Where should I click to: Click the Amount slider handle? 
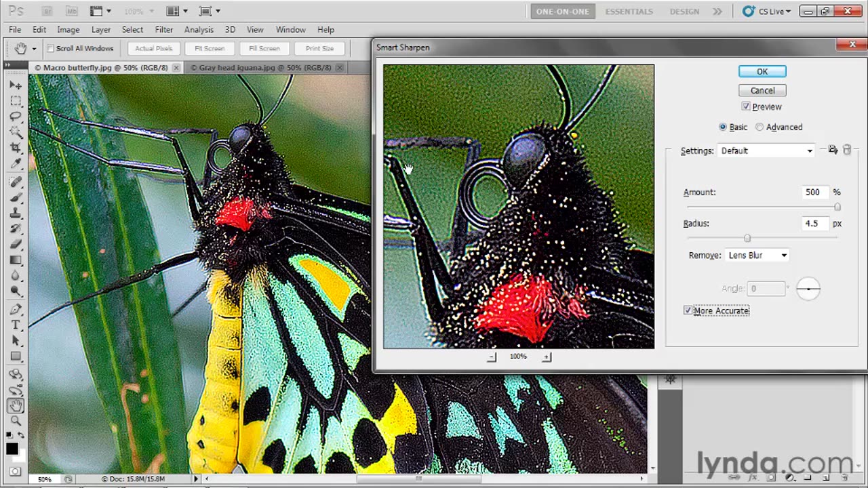tap(837, 207)
